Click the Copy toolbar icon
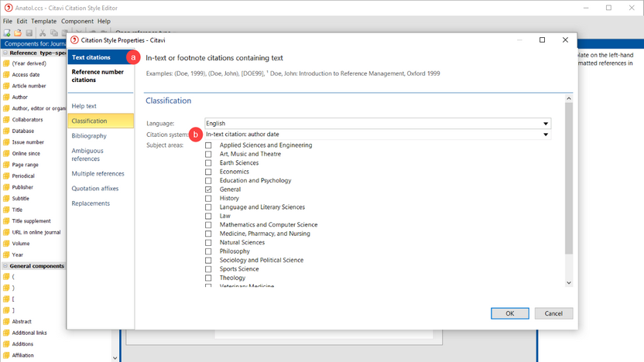This screenshot has height=362, width=644. (x=54, y=32)
